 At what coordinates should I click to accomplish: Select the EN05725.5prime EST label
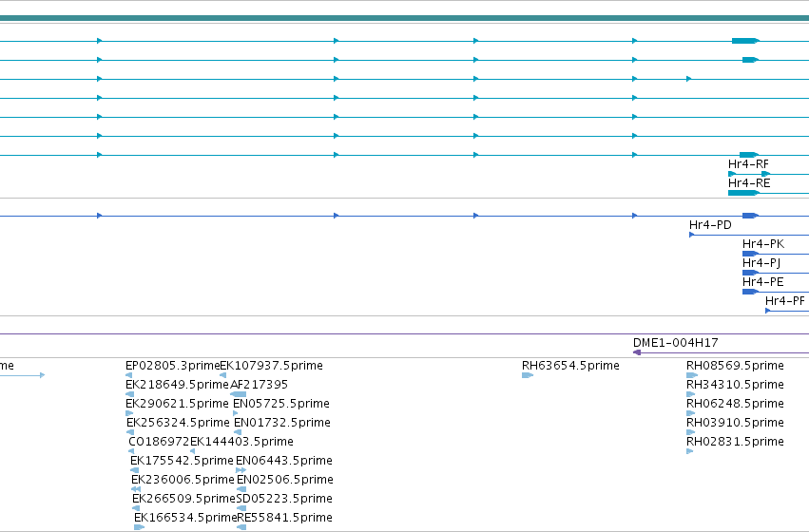tap(281, 404)
